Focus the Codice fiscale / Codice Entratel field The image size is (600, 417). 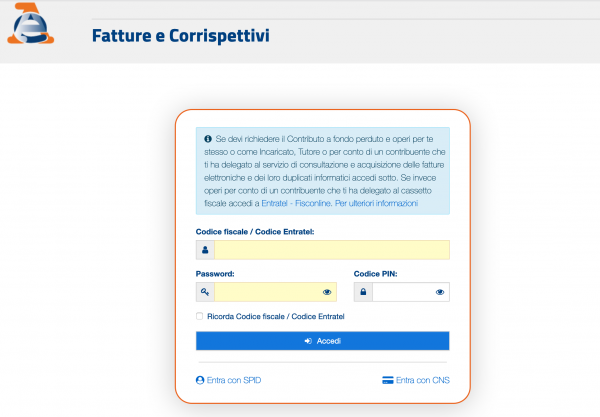(x=332, y=250)
